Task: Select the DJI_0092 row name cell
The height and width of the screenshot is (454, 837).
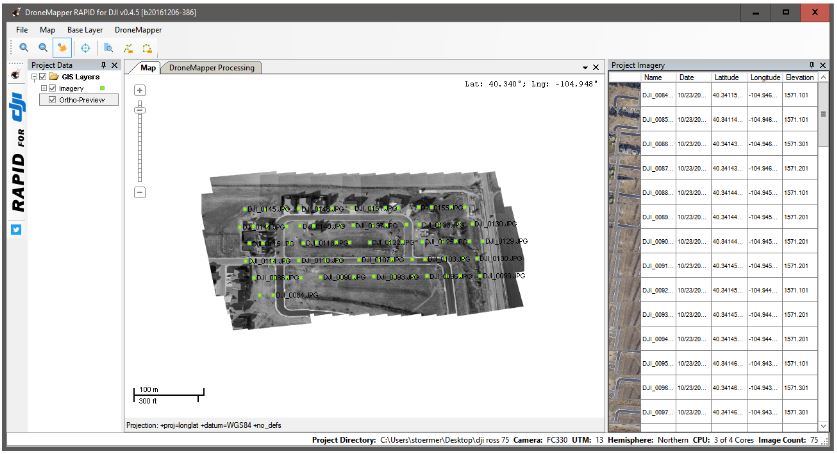Action: 658,290
